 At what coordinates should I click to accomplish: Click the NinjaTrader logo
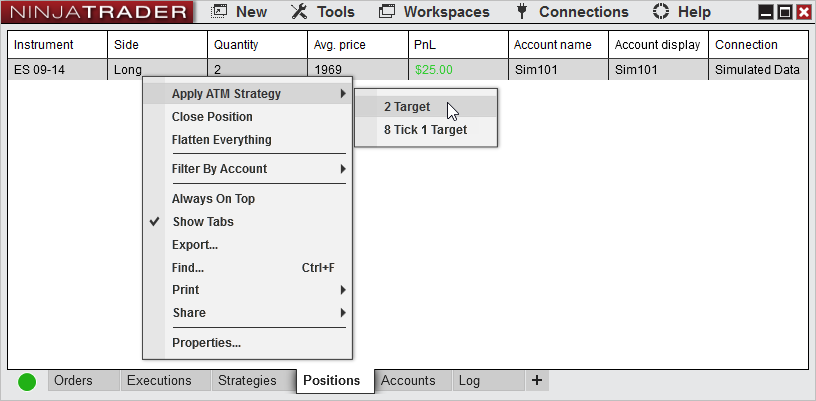(x=97, y=12)
